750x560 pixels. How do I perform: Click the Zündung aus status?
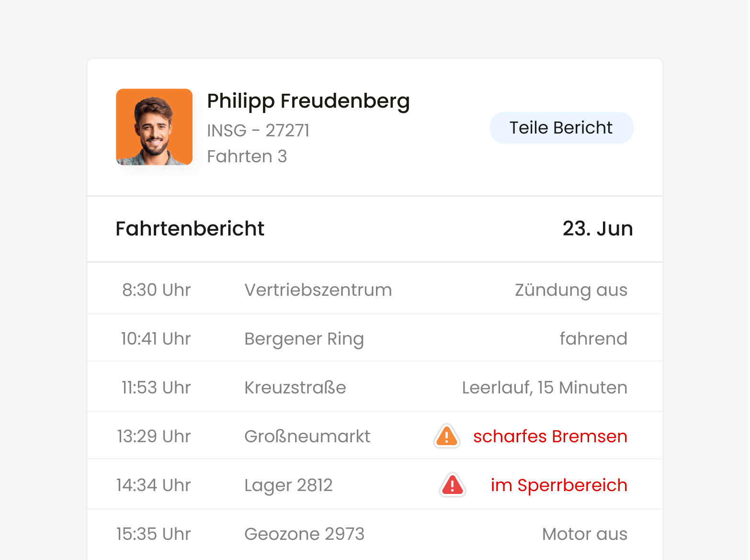tap(571, 290)
